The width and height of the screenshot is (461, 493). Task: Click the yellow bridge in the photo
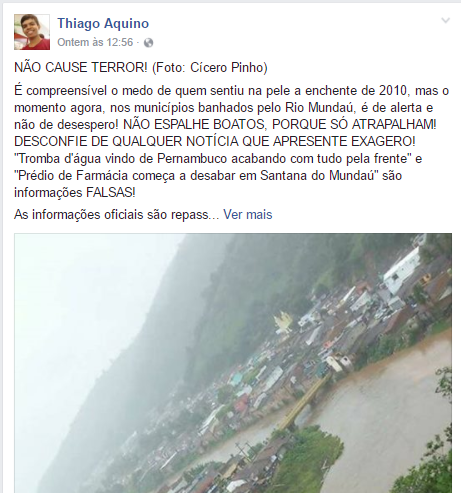pyautogui.click(x=305, y=401)
